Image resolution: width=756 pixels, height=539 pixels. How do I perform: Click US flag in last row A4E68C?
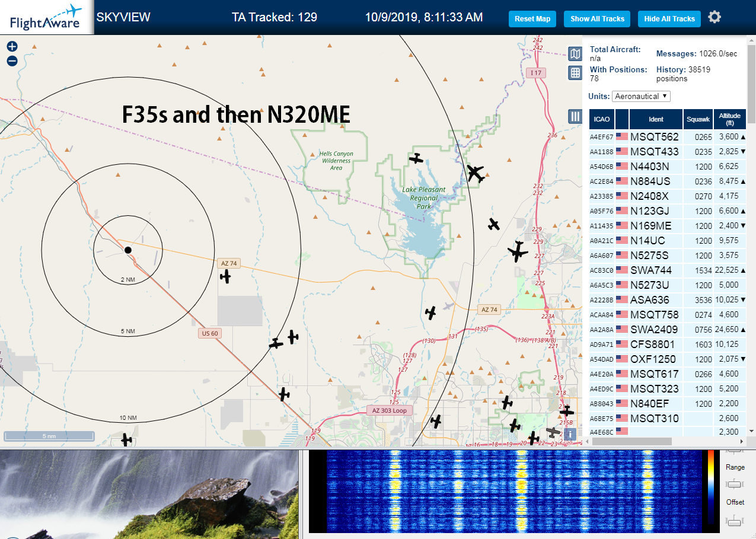tap(622, 431)
